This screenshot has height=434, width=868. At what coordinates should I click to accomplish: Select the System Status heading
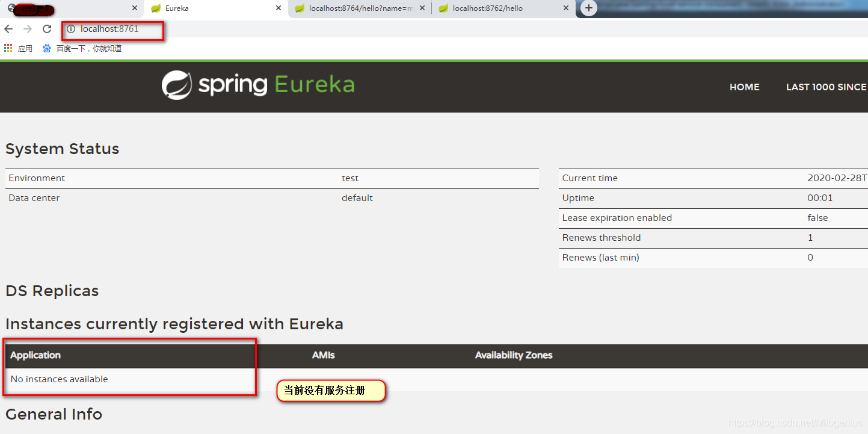(63, 149)
